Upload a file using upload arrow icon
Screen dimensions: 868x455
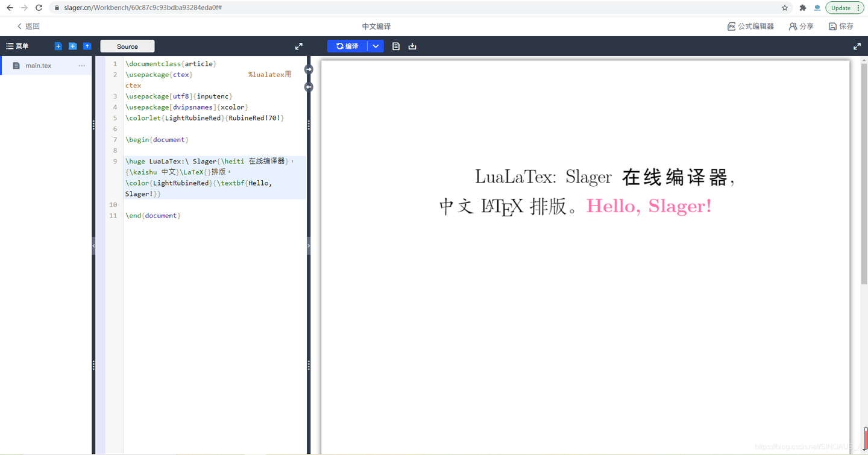(87, 46)
